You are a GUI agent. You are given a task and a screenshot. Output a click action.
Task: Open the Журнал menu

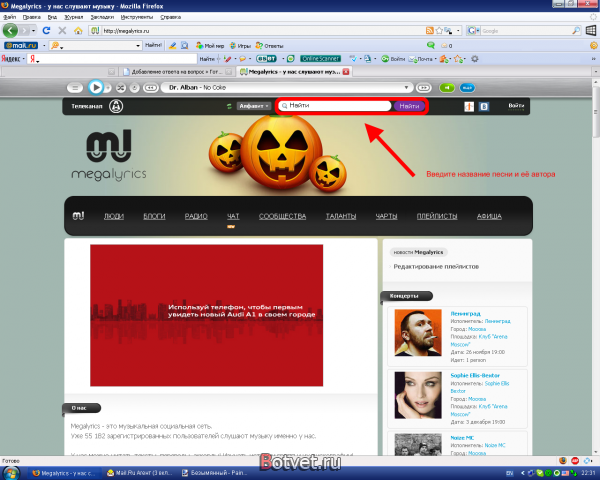click(74, 17)
